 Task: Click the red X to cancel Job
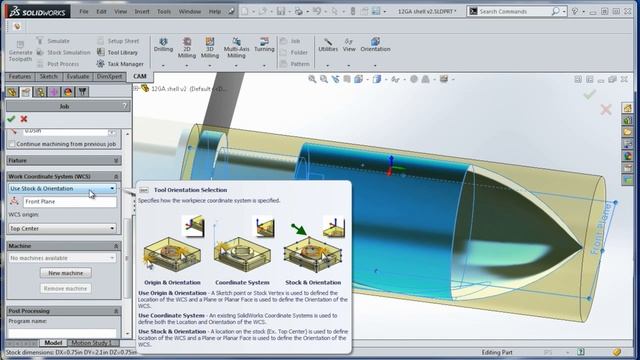[24, 119]
